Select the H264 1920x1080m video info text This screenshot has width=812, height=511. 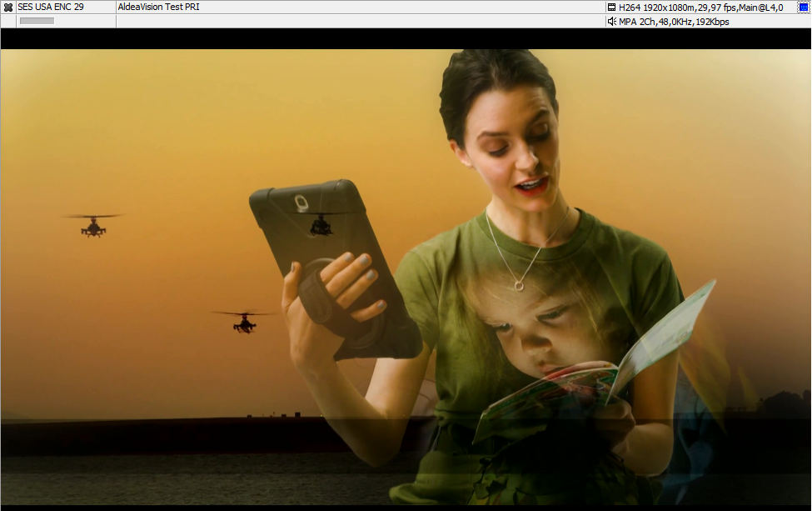coord(700,8)
